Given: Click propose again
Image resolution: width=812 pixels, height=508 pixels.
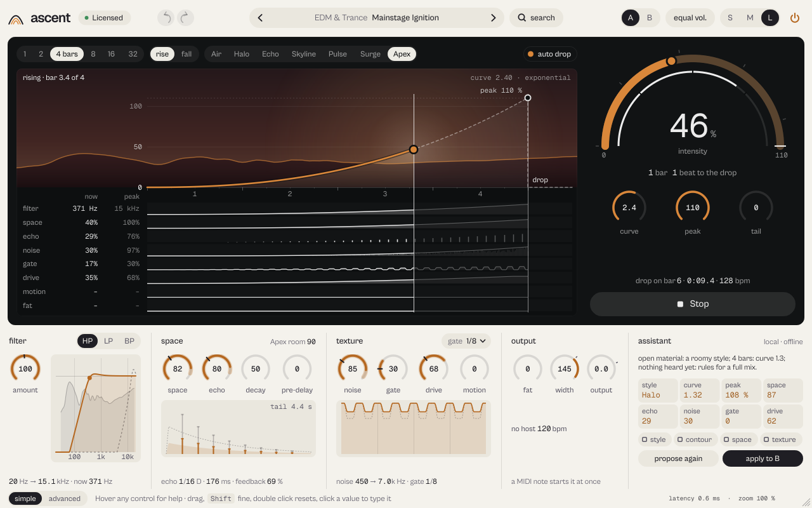Looking at the screenshot, I should [678, 458].
